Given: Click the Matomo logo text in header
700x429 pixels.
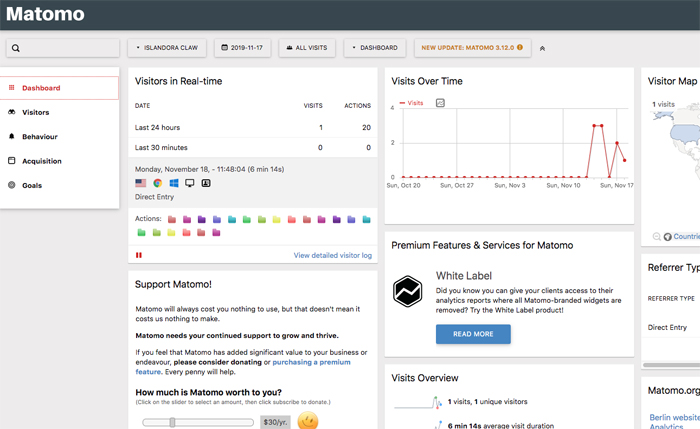Looking at the screenshot, I should coord(45,14).
